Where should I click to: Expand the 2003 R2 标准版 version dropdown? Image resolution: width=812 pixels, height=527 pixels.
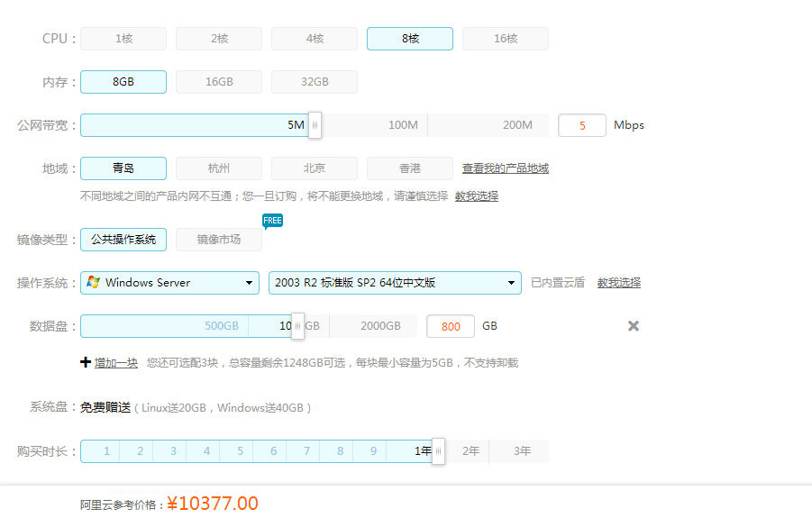coord(395,283)
